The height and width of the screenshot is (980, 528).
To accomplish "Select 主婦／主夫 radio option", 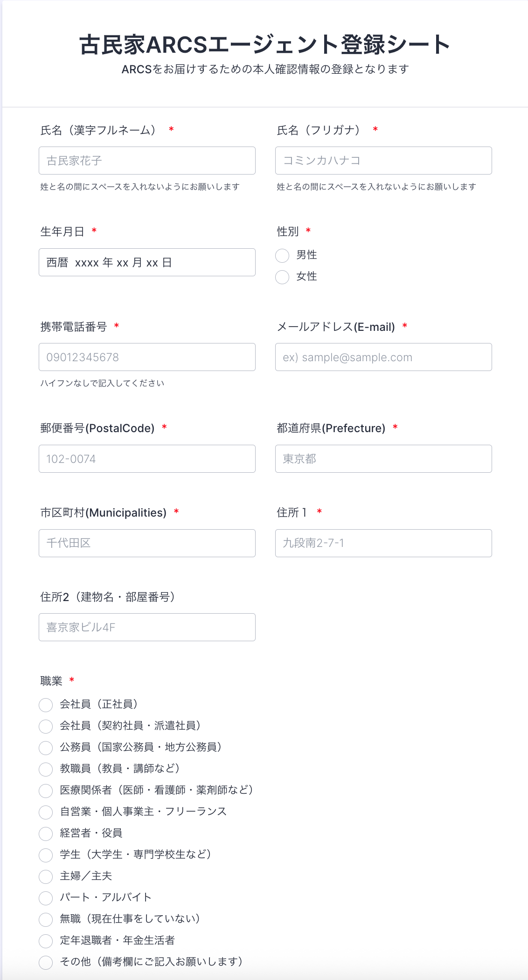I will [x=46, y=876].
